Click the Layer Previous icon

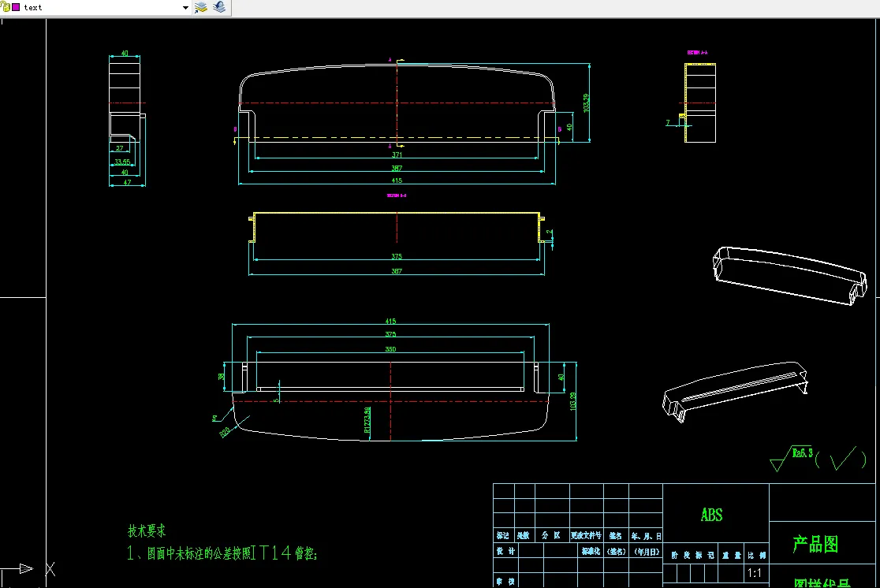tap(219, 7)
